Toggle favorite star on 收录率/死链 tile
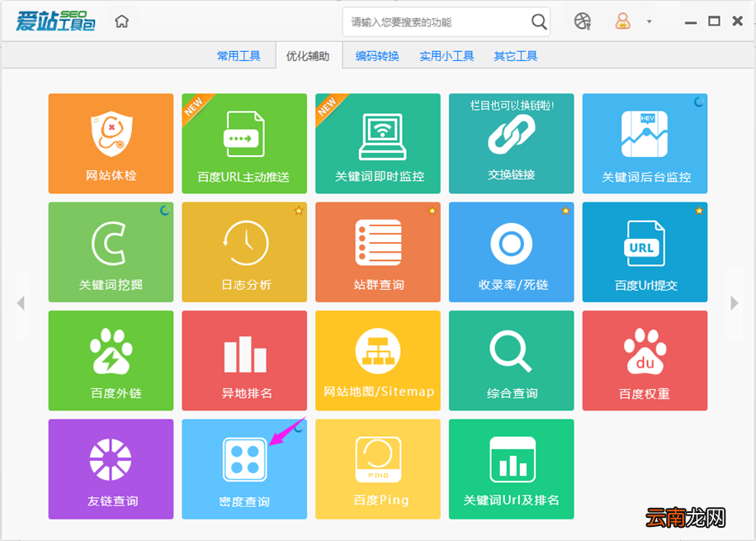 coord(565,211)
